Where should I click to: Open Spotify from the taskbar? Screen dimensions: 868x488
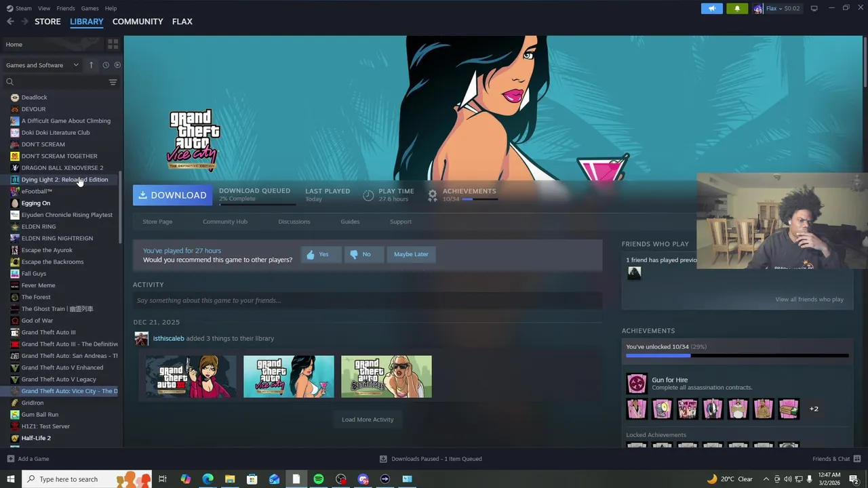[319, 479]
